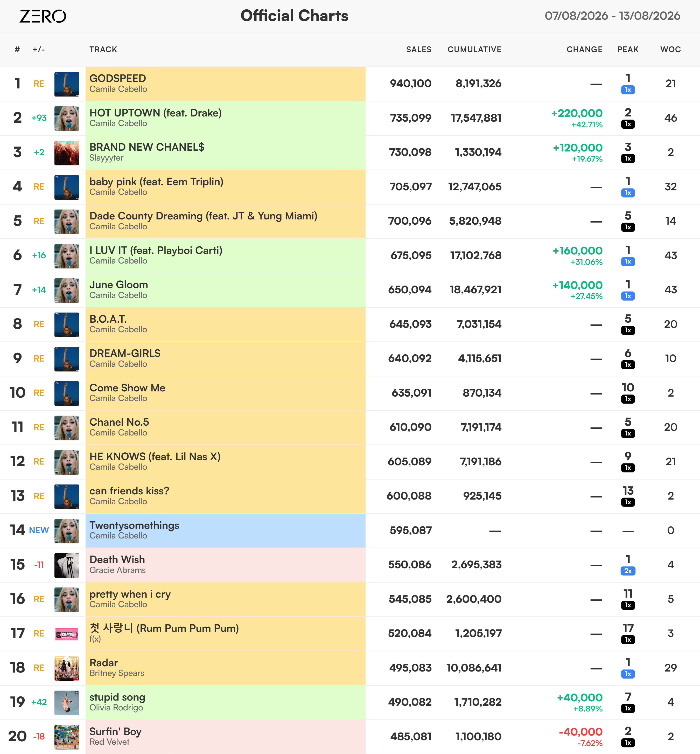Click artist name Gracie Abrams
The width and height of the screenshot is (700, 754).
[x=117, y=570]
